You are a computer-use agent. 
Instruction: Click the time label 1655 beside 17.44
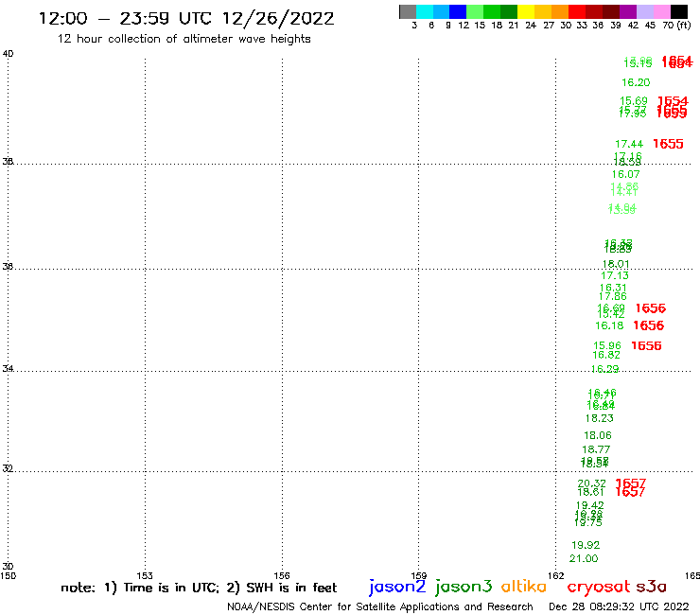pyautogui.click(x=668, y=144)
